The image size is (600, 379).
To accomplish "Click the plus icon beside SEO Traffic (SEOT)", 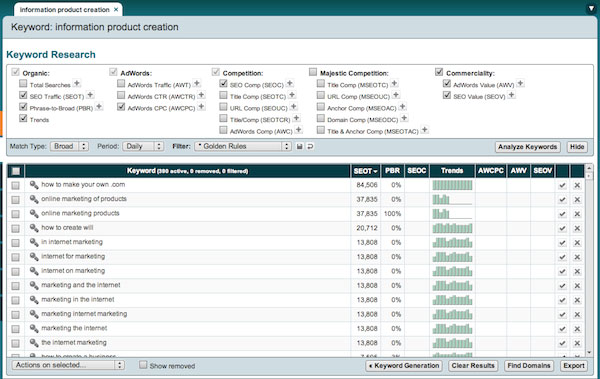I will (x=90, y=95).
